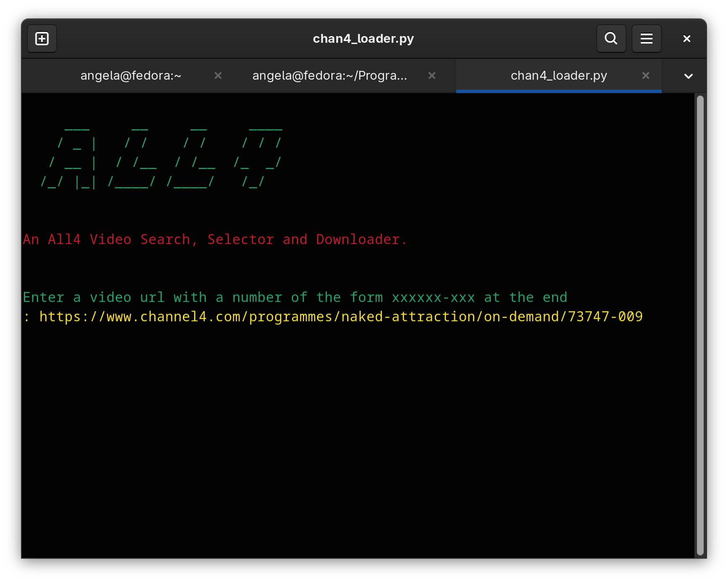Switch to the angela@fedora:~/Progra... tab
The height and width of the screenshot is (582, 728).
pos(330,75)
